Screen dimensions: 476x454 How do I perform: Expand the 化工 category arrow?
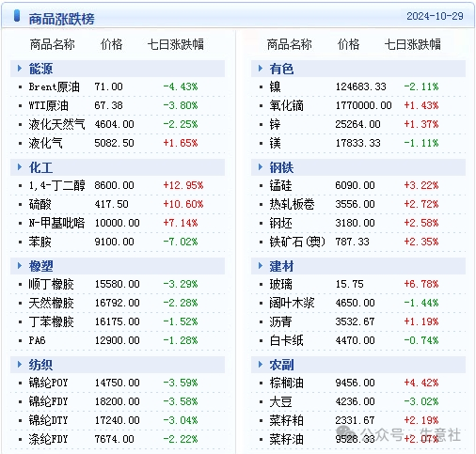(x=20, y=167)
